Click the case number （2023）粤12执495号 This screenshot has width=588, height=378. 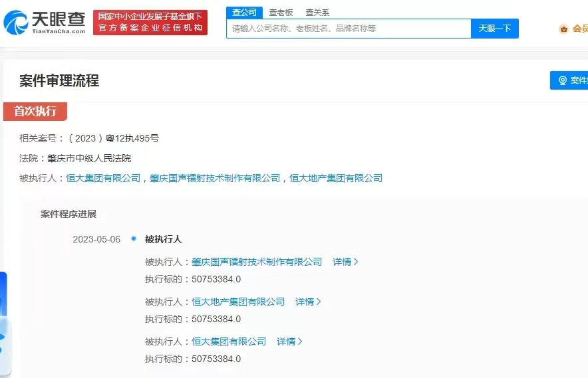tap(112, 138)
